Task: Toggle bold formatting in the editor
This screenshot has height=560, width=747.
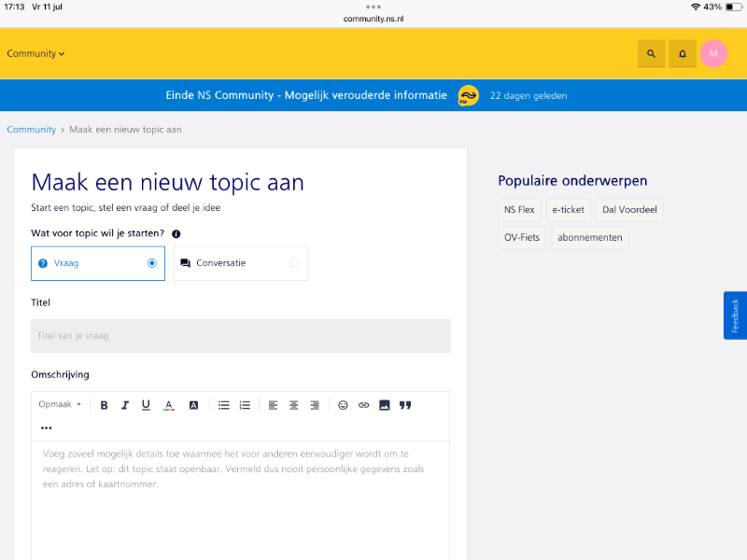Action: click(x=104, y=405)
